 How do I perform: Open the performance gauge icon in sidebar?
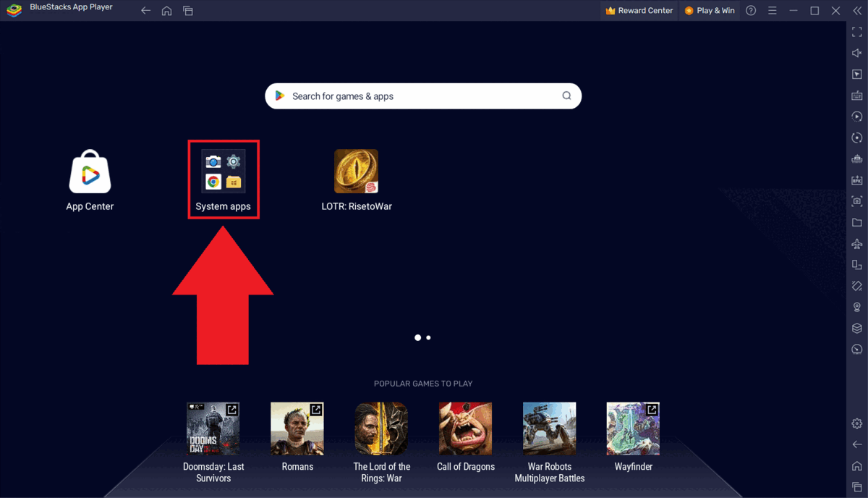coord(857,350)
